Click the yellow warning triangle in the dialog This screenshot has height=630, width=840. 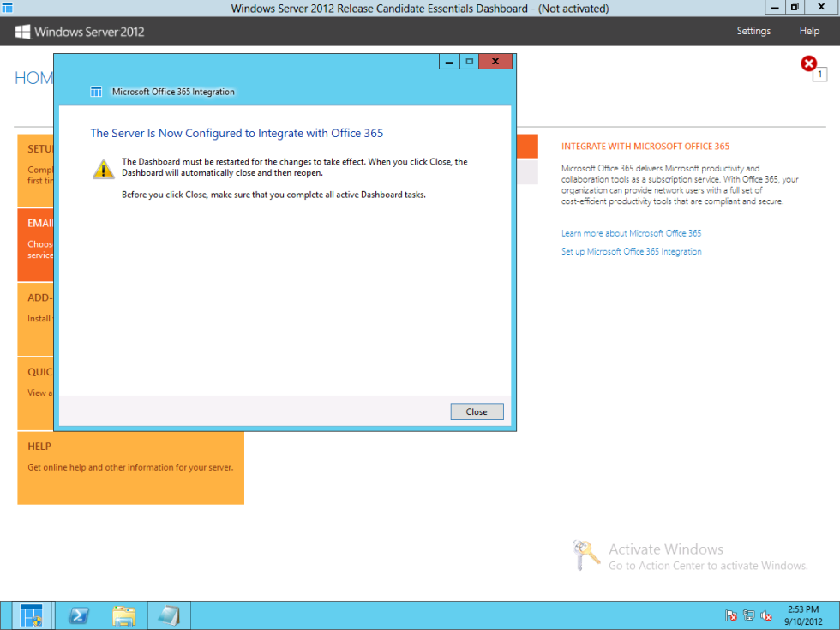coord(103,169)
